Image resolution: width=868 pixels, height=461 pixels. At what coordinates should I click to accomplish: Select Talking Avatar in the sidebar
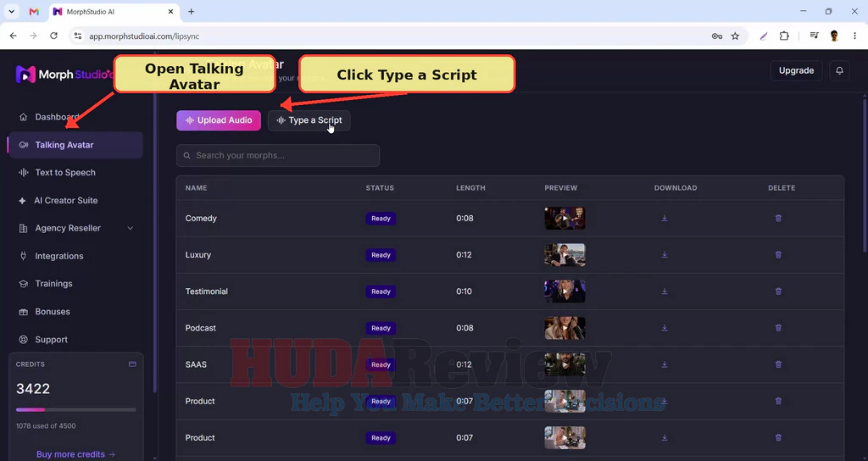75,145
